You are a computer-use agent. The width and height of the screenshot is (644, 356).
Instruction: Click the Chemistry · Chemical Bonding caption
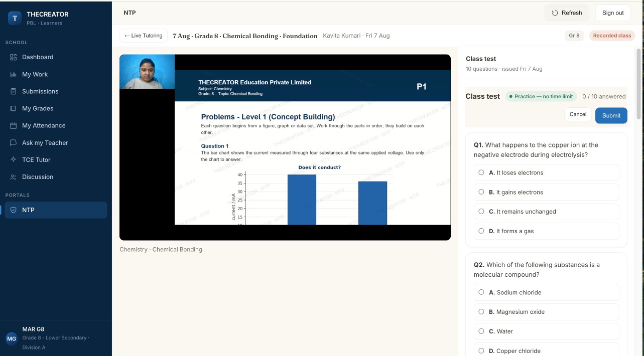point(161,249)
